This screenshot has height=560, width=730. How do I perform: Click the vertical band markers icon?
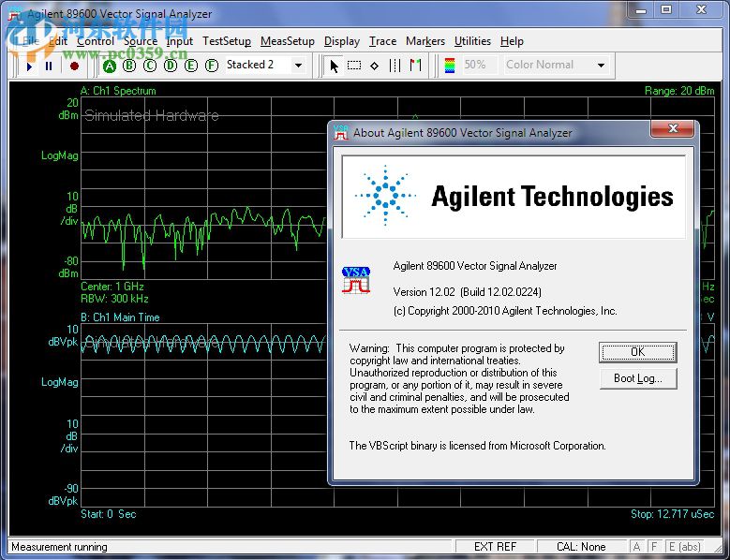tap(395, 66)
